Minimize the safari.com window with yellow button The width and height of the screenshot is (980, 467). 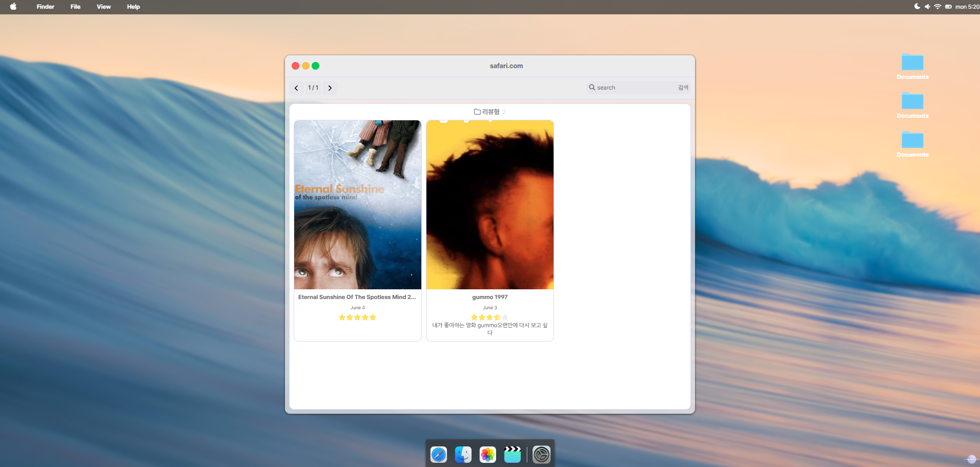(x=305, y=66)
